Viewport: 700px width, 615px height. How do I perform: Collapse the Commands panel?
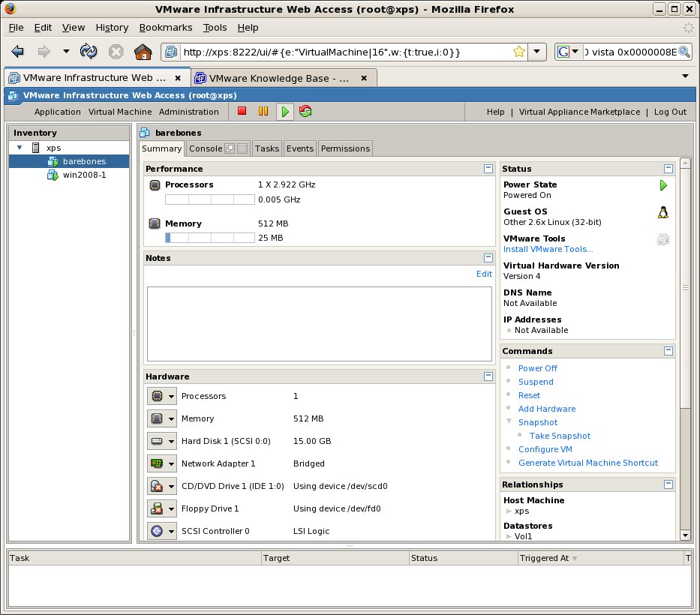click(x=668, y=351)
